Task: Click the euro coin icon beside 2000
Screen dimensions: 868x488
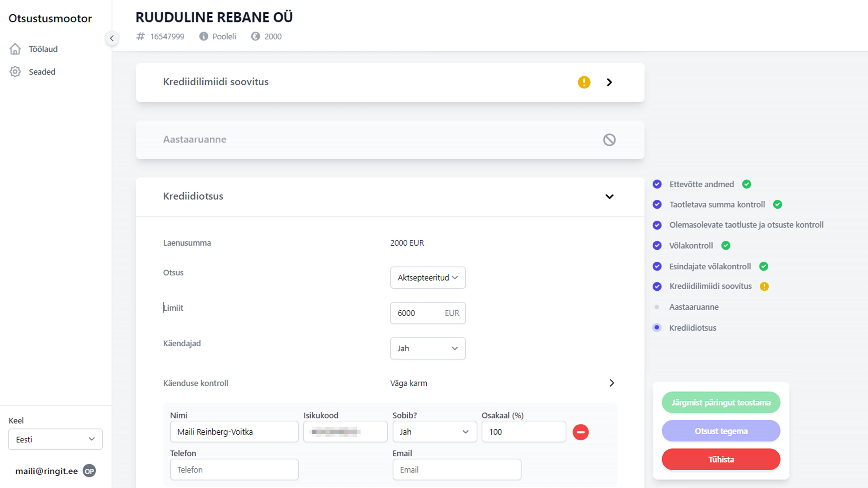Action: 256,36
